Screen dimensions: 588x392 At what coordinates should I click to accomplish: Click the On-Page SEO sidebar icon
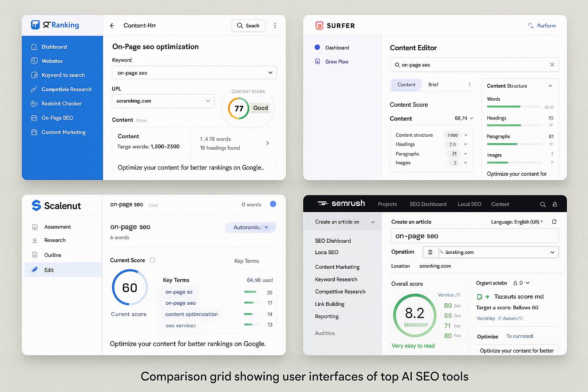coord(34,118)
